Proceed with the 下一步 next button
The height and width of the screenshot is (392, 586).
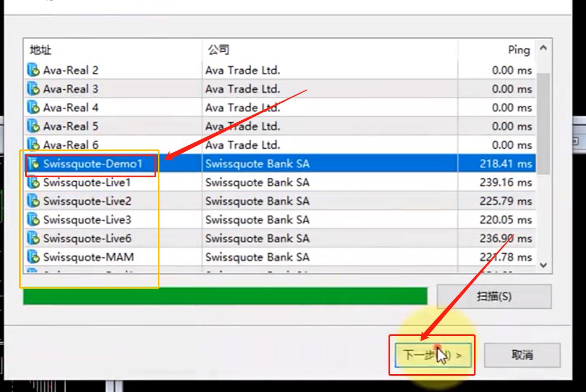(x=431, y=356)
